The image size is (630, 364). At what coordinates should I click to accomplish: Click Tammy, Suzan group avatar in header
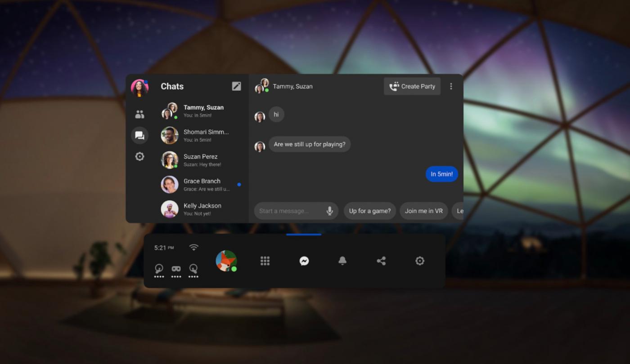[x=262, y=86]
